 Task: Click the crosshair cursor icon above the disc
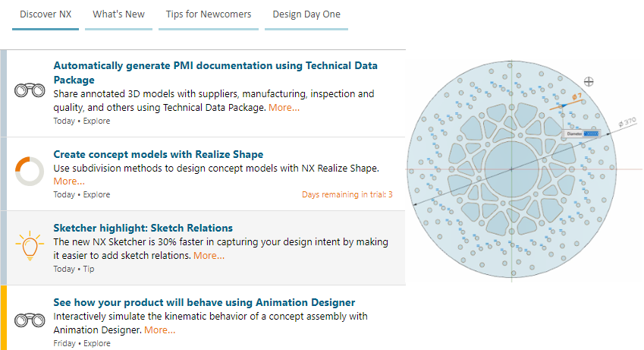click(x=589, y=81)
